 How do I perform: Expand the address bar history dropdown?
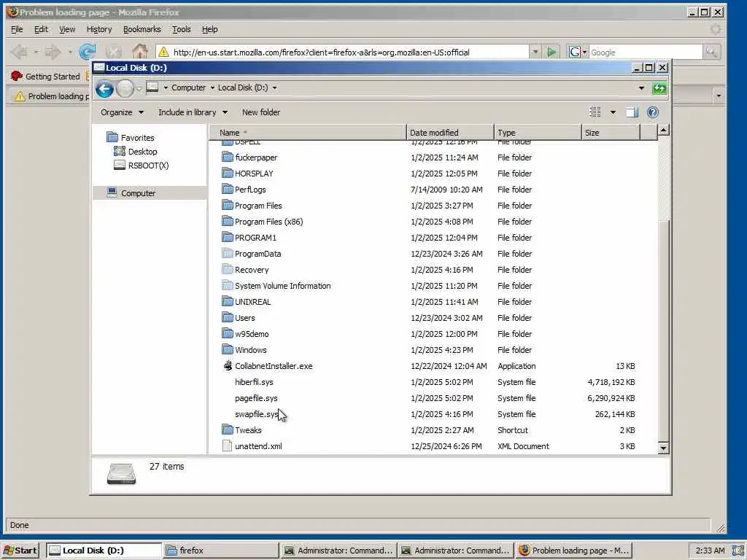pyautogui.click(x=641, y=88)
